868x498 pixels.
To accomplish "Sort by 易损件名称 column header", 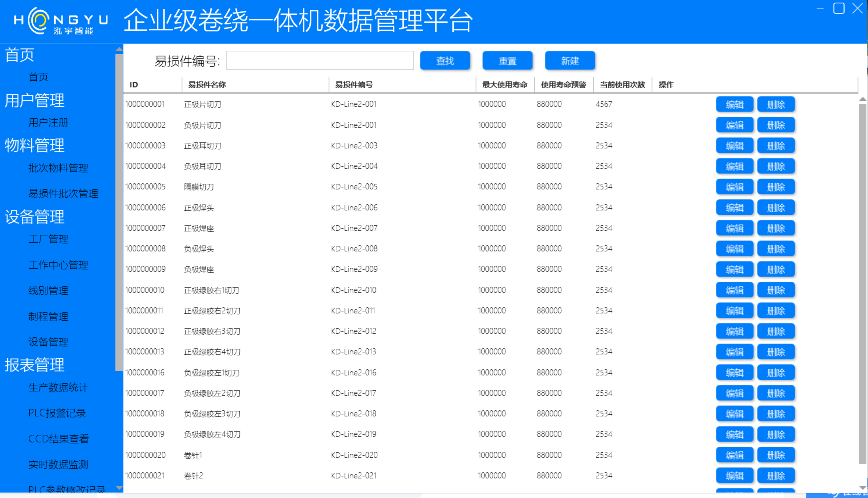I will coord(255,85).
